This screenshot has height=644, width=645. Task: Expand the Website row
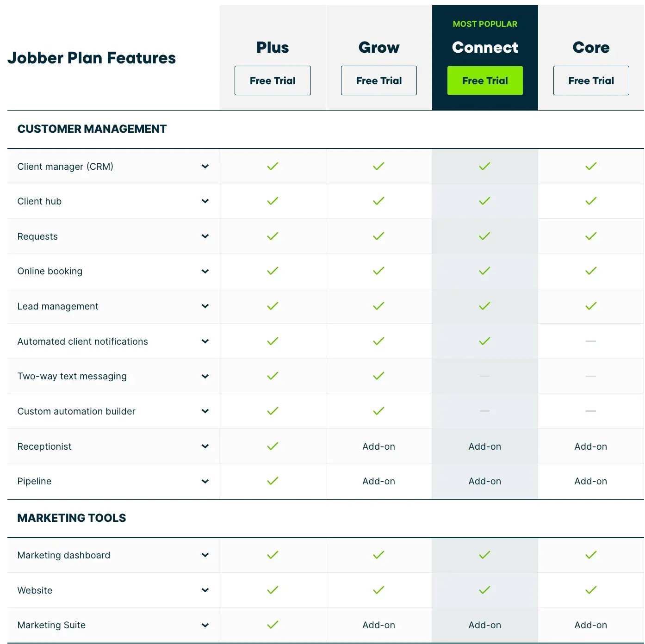205,590
